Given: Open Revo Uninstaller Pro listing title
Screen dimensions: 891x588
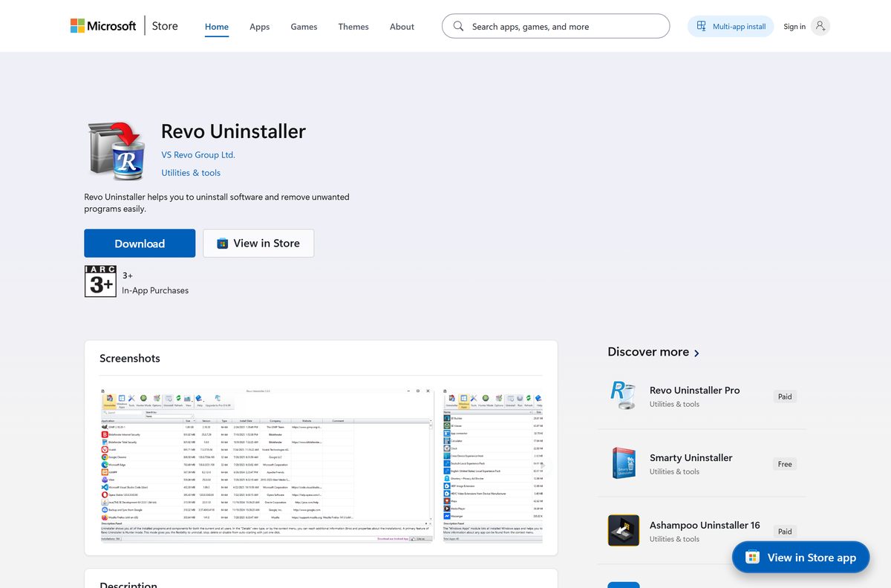Looking at the screenshot, I should tap(695, 390).
